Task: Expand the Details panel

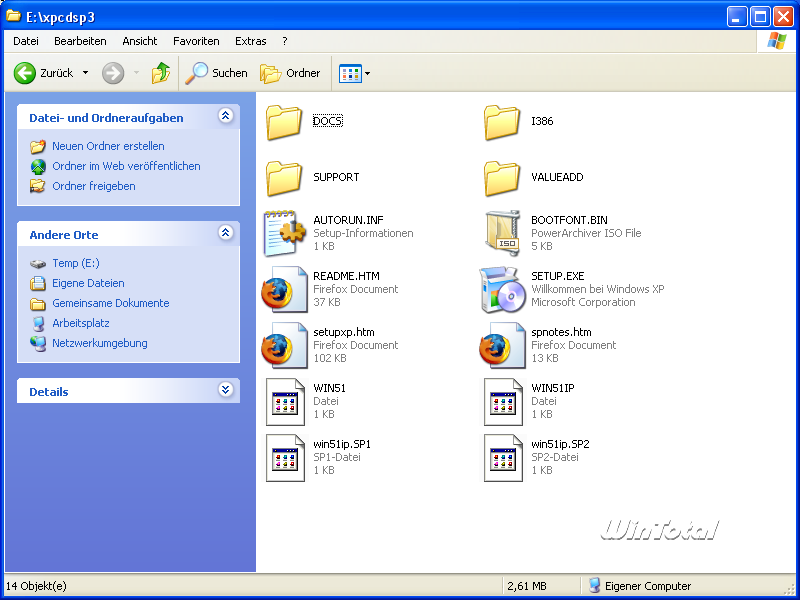Action: pos(226,390)
